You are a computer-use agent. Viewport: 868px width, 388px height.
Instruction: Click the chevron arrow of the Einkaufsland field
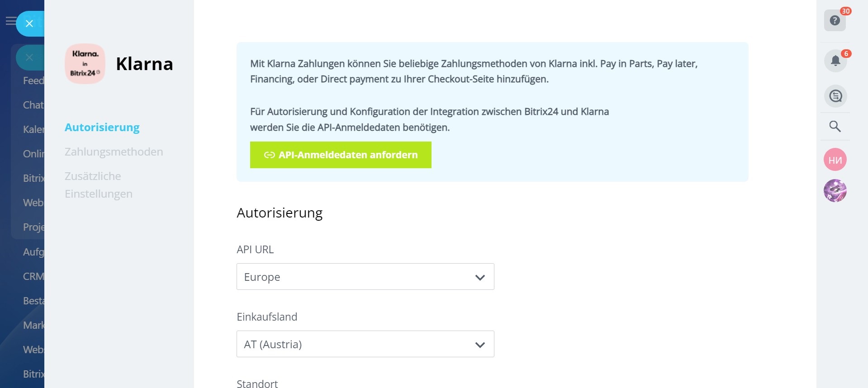[x=480, y=345]
